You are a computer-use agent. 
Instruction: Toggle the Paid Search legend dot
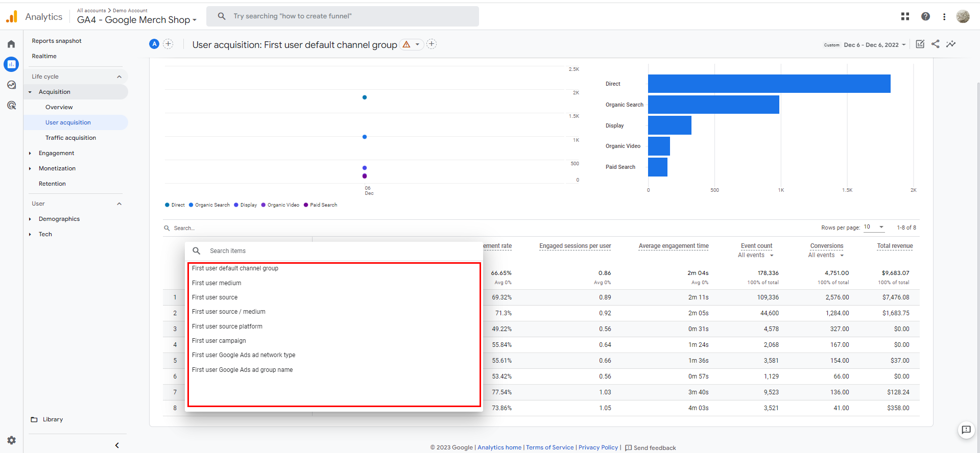pos(306,205)
